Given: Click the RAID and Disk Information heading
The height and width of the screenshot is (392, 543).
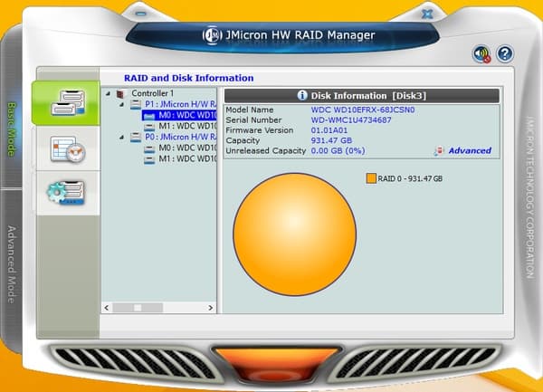Looking at the screenshot, I should pyautogui.click(x=189, y=78).
